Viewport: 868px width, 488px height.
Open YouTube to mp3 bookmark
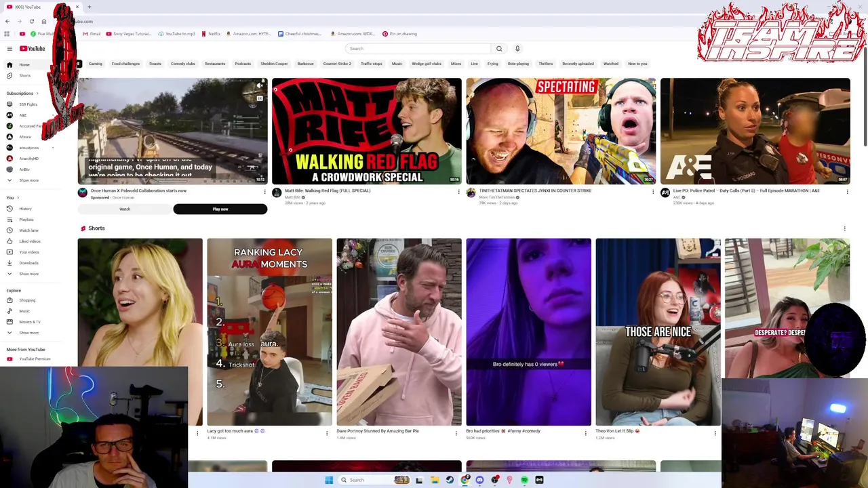click(x=177, y=34)
